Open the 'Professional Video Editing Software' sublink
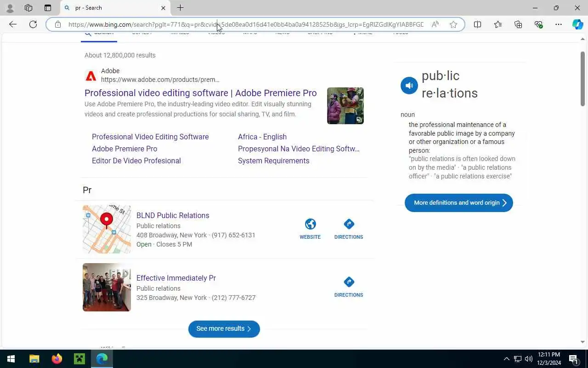 click(150, 137)
